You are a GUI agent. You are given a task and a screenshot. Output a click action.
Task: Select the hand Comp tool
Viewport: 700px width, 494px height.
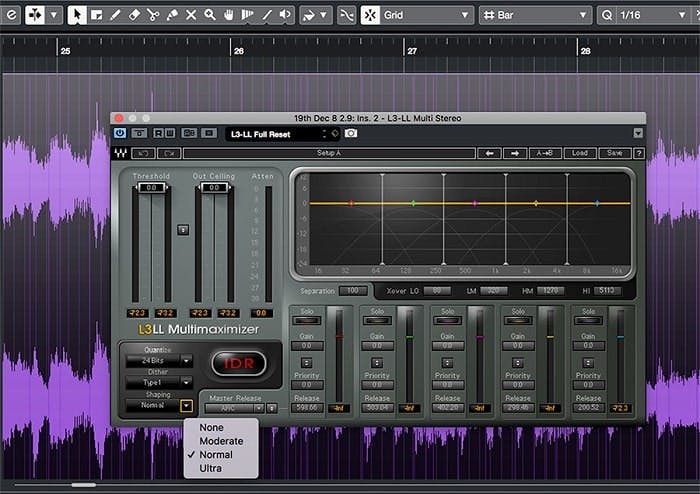point(229,15)
